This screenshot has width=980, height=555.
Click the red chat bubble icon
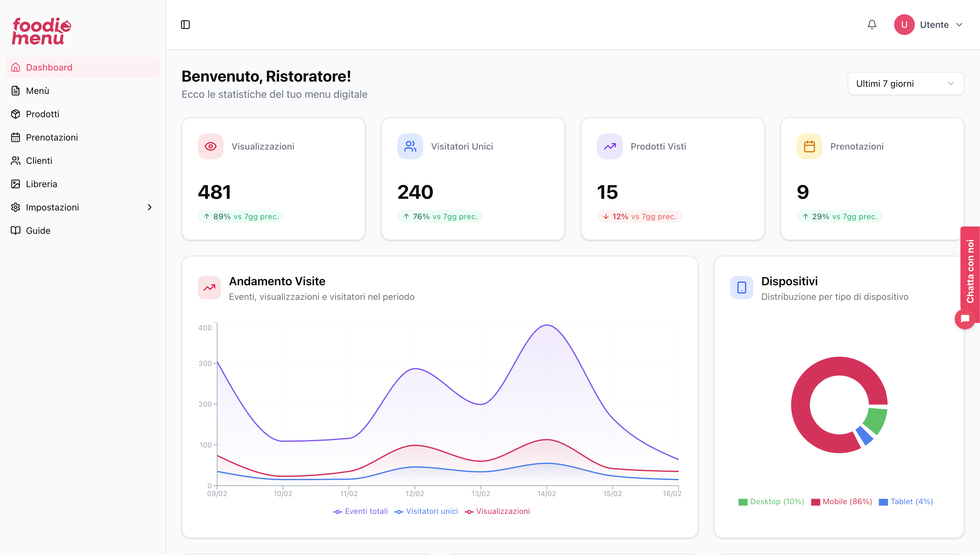click(x=965, y=319)
